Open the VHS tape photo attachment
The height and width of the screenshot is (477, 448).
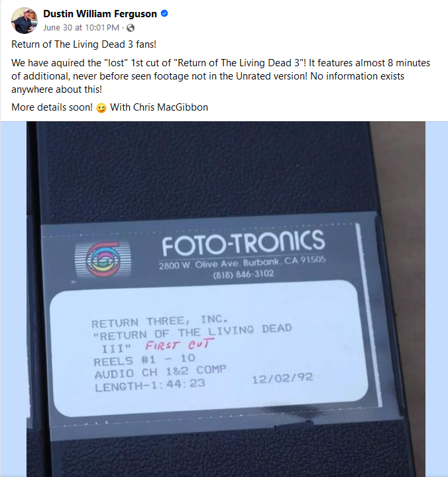[x=226, y=299]
